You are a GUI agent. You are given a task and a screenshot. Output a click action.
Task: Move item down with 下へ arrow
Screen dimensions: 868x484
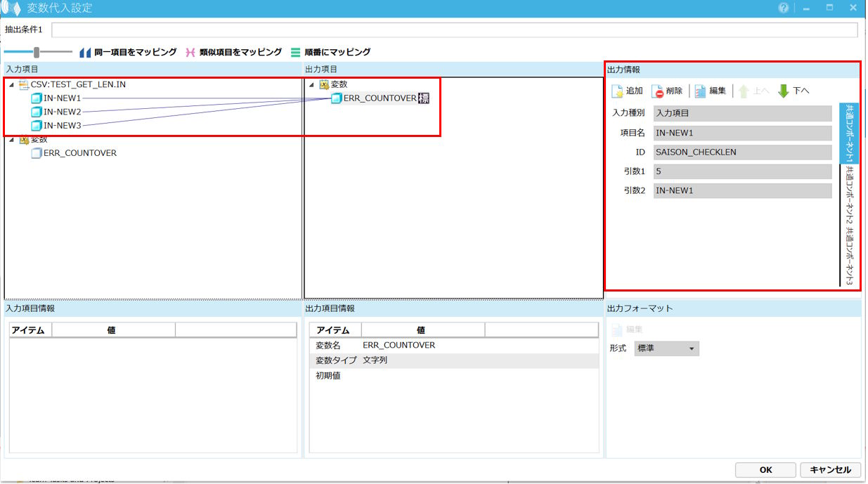click(784, 91)
